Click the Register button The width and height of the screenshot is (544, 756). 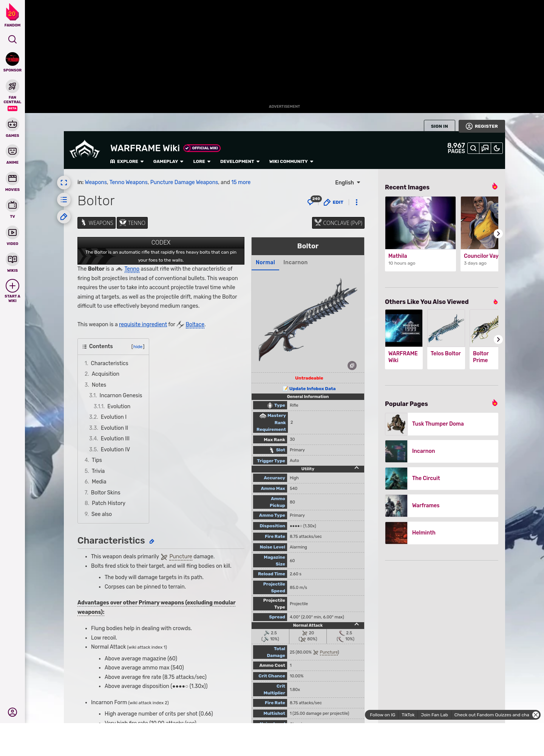(x=482, y=126)
